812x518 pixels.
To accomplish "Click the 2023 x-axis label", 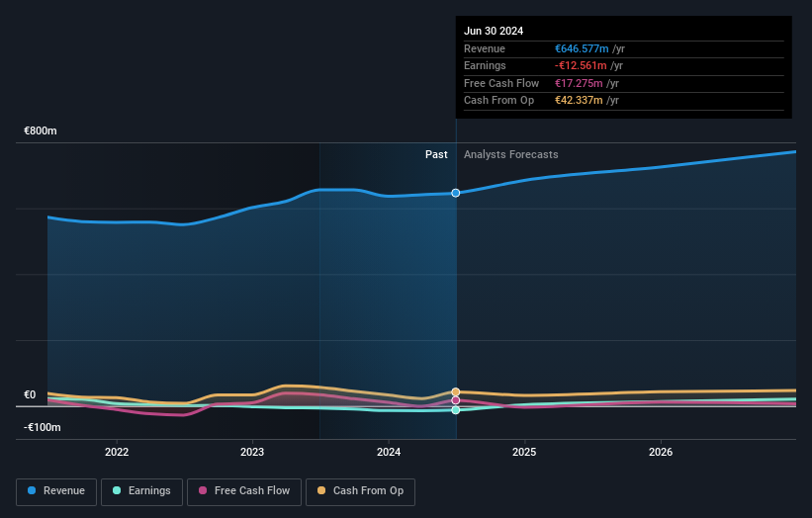I will coord(252,452).
